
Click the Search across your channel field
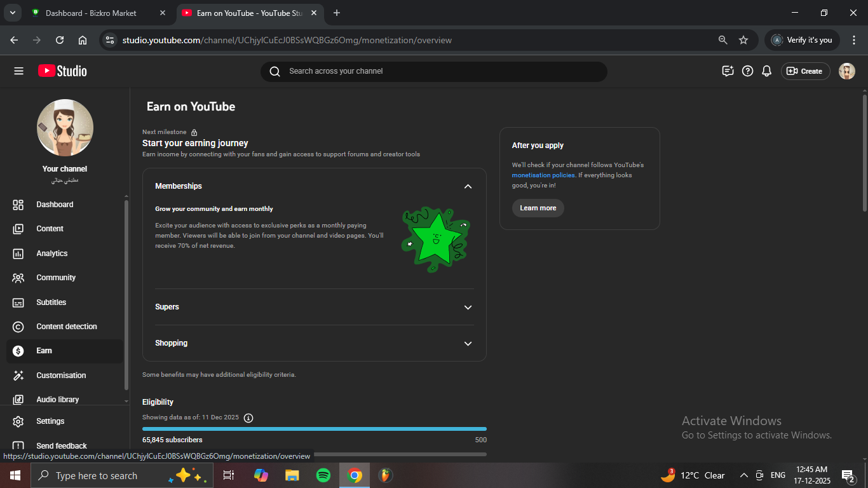coord(434,71)
